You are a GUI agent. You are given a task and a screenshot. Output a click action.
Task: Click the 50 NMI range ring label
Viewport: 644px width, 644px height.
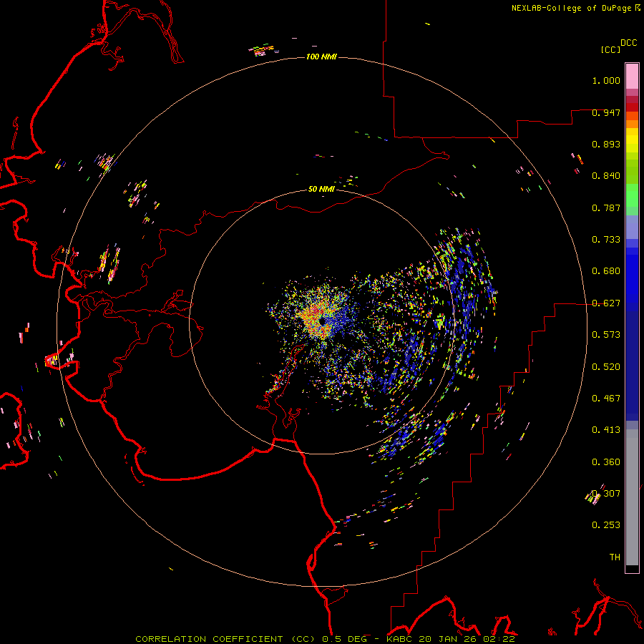tap(321, 189)
